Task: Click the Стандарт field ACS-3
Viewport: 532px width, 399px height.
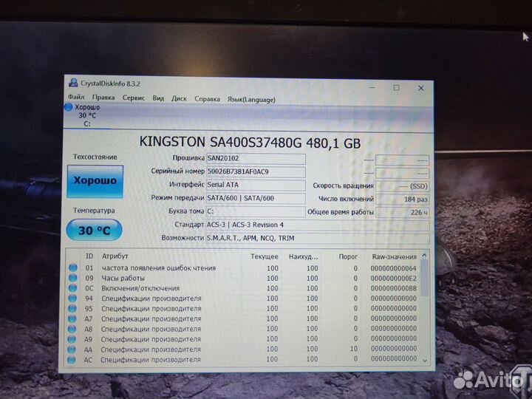Action: (318, 225)
